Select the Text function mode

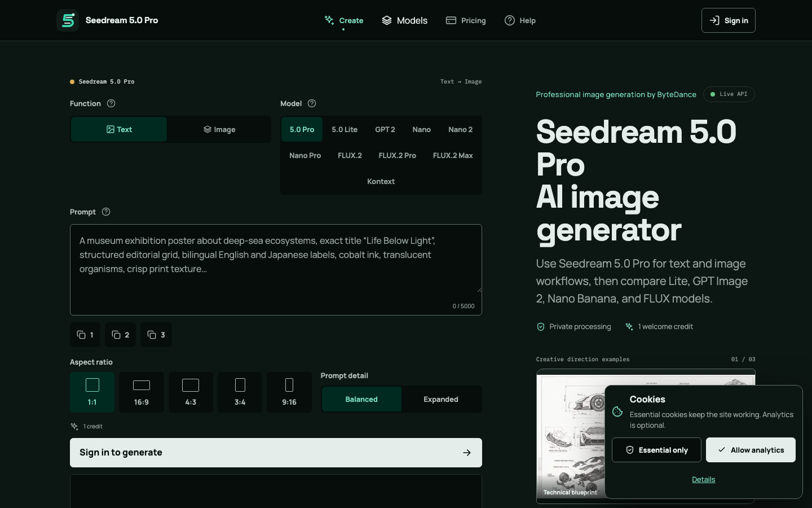click(119, 129)
